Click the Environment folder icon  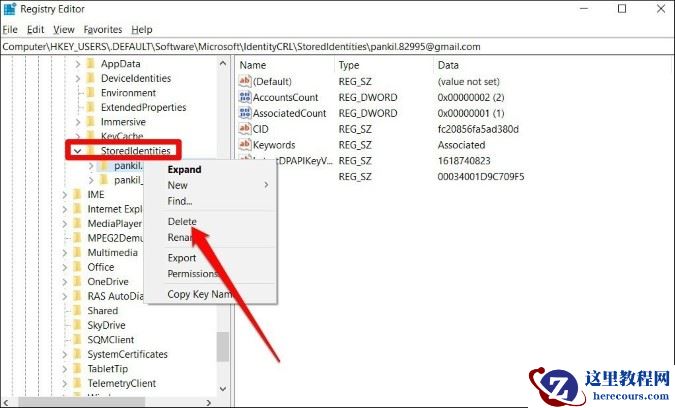coord(90,93)
